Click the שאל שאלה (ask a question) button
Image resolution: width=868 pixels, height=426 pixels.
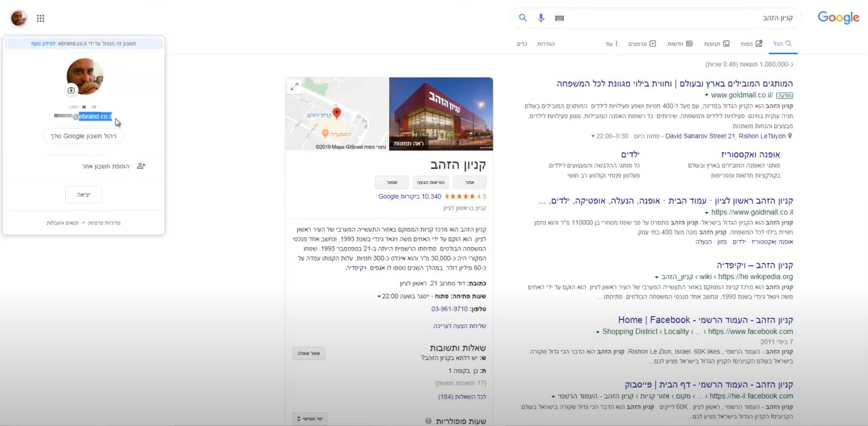[309, 353]
